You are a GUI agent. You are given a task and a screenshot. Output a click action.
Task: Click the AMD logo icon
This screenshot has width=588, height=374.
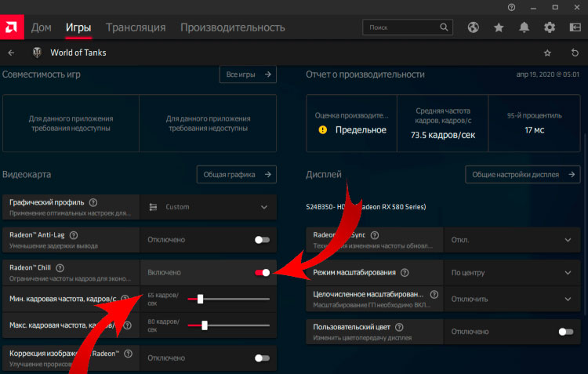(13, 27)
